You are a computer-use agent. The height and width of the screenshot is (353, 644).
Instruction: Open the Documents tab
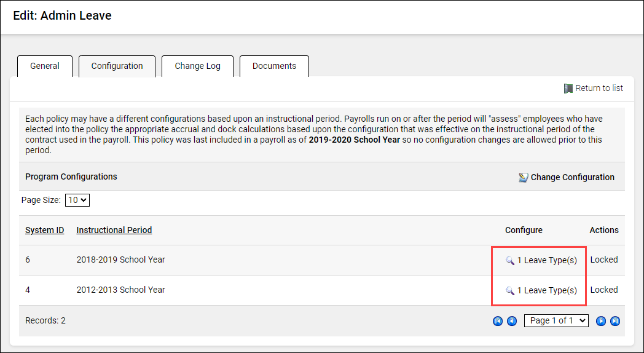tap(274, 66)
